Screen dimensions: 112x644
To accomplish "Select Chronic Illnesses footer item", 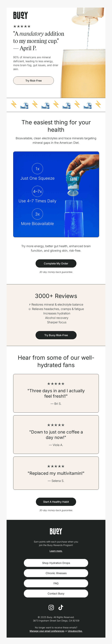I will (56, 573).
